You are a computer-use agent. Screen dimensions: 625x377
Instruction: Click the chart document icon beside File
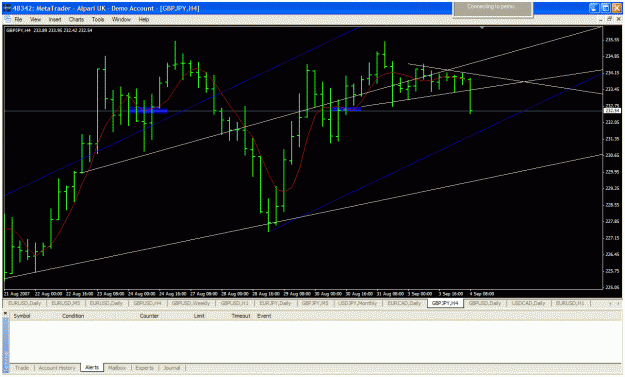pos(7,19)
